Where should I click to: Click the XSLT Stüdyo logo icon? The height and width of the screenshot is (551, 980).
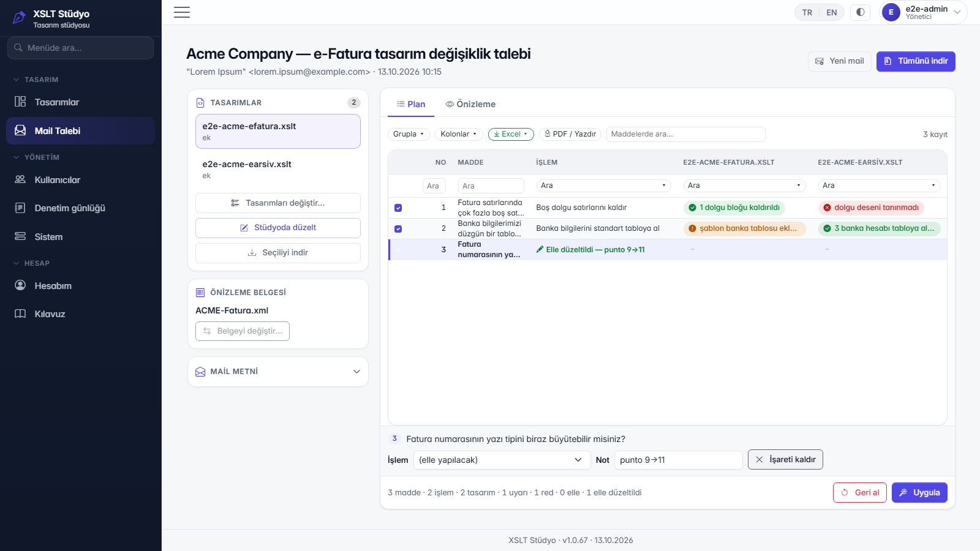tap(19, 18)
